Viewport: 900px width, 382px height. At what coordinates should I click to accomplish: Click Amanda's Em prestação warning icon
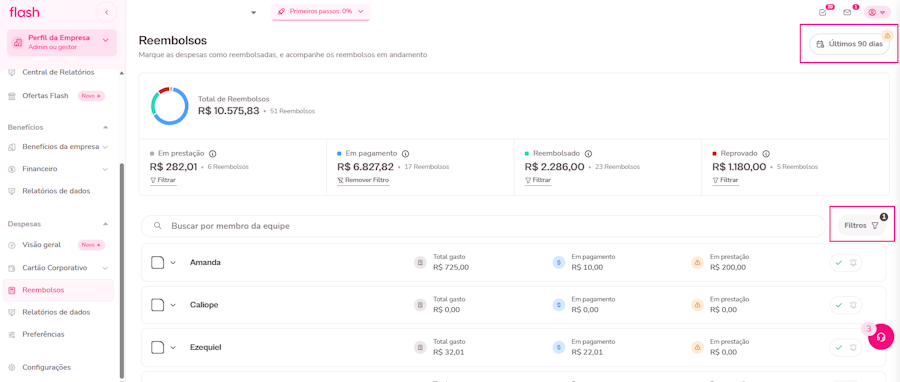tap(697, 263)
